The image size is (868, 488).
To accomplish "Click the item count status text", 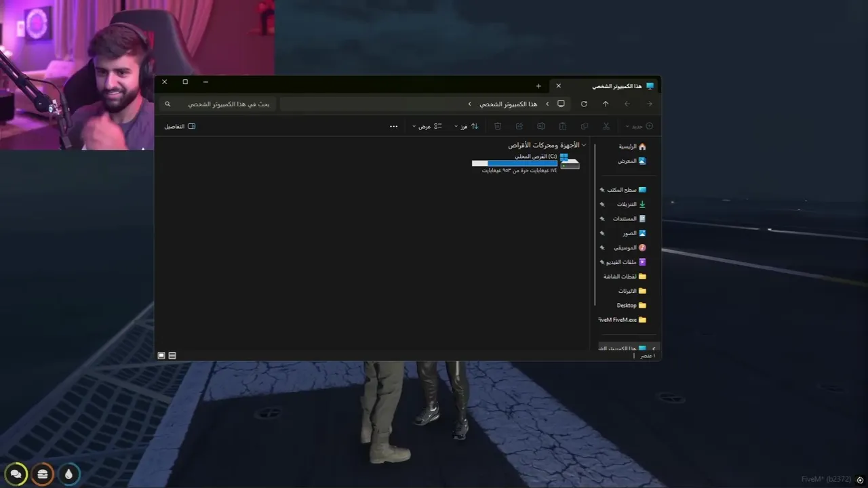I will 649,356.
